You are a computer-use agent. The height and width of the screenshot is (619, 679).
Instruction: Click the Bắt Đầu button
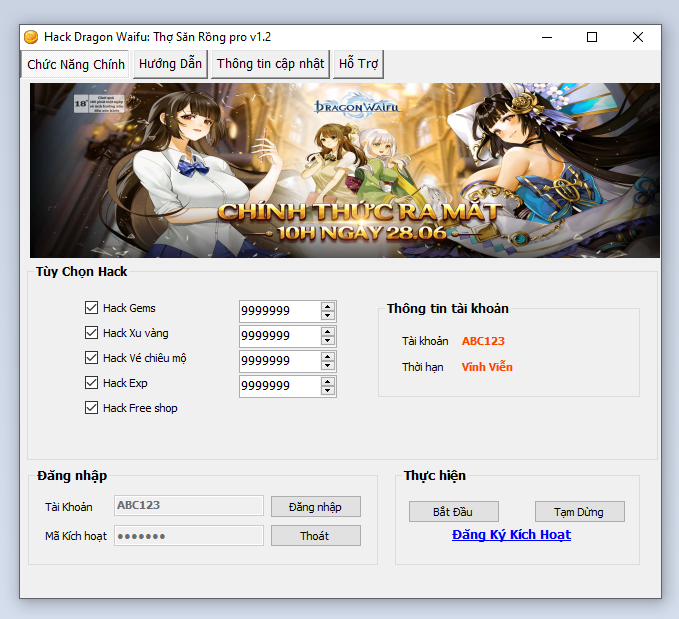453,512
